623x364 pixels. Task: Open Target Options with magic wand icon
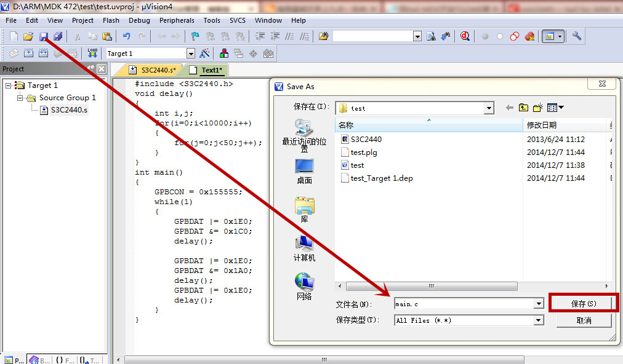coord(204,53)
